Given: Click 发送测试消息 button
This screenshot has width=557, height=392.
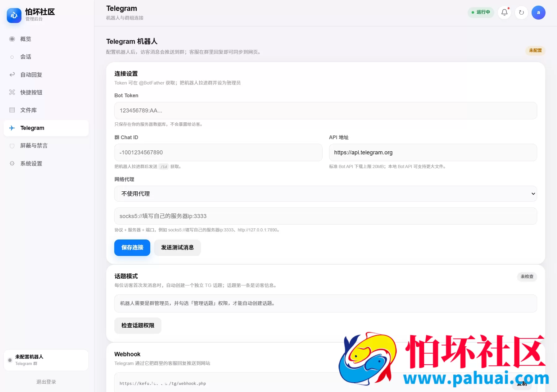Looking at the screenshot, I should tap(177, 248).
